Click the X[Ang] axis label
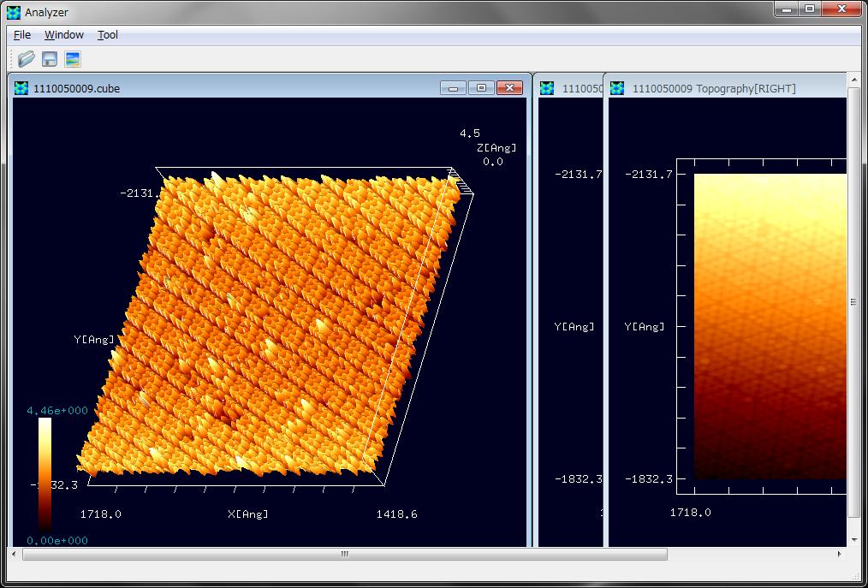Viewport: 868px width, 588px height. coord(248,514)
